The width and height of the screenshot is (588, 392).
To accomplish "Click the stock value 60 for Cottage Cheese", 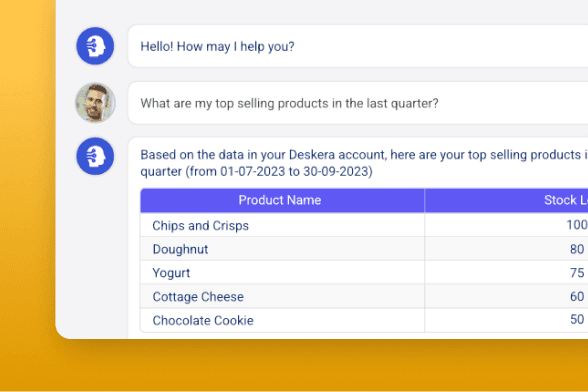I will 577,296.
